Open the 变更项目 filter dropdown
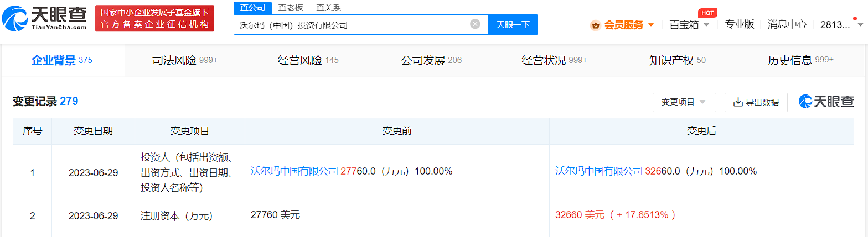Screen dimensions: 868x237 (684, 102)
